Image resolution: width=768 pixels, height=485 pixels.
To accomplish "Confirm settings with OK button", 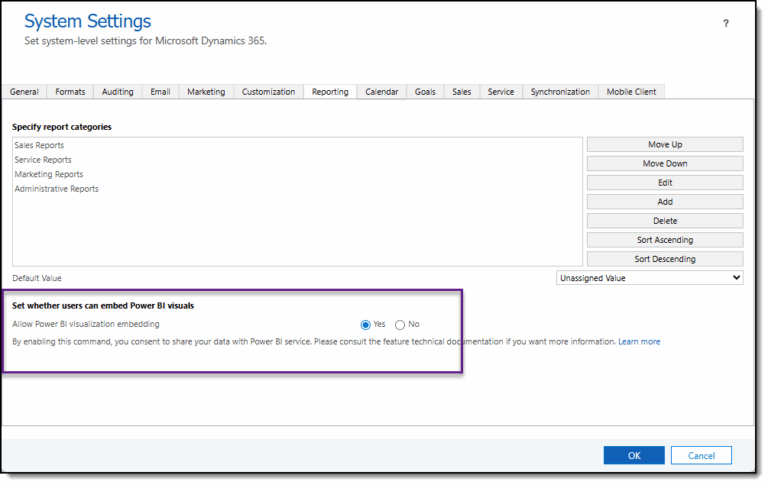I will coord(634,456).
